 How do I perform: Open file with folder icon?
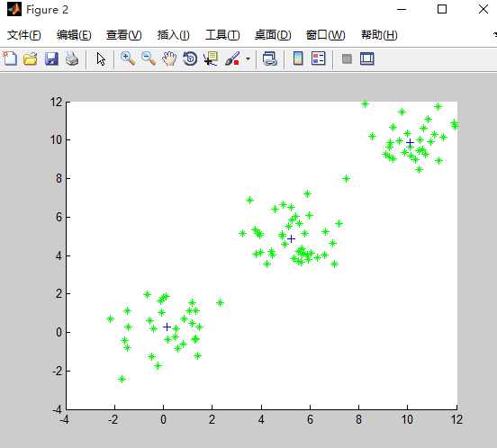click(31, 58)
